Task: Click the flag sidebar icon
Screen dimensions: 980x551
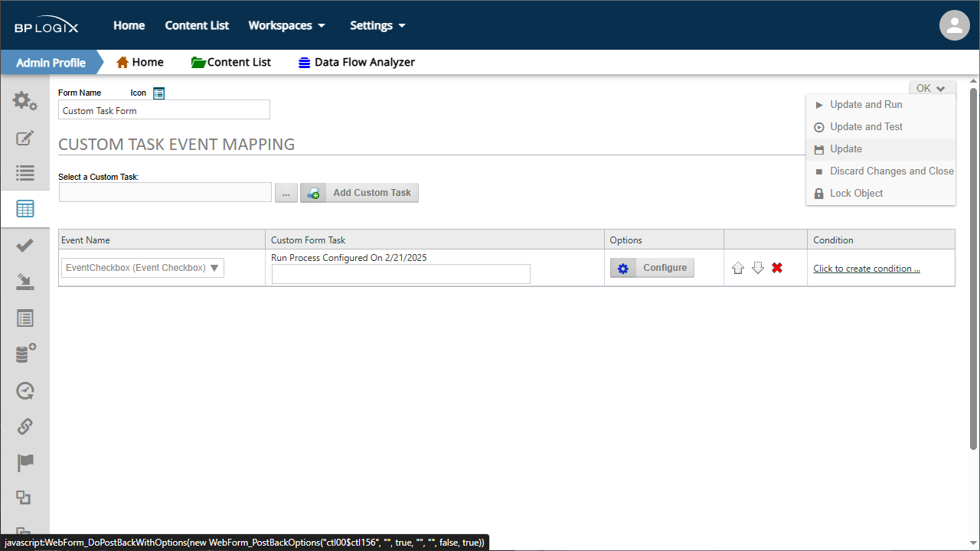Action: (24, 462)
